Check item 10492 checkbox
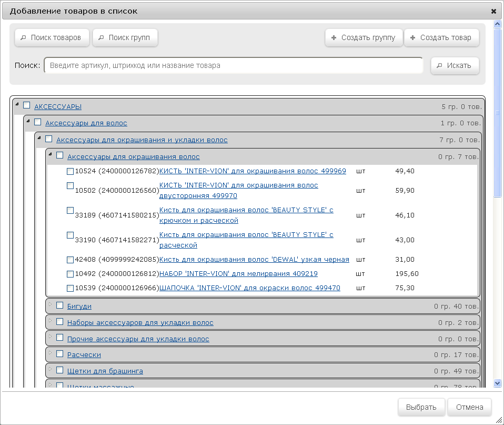This screenshot has width=504, height=425. pyautogui.click(x=70, y=274)
